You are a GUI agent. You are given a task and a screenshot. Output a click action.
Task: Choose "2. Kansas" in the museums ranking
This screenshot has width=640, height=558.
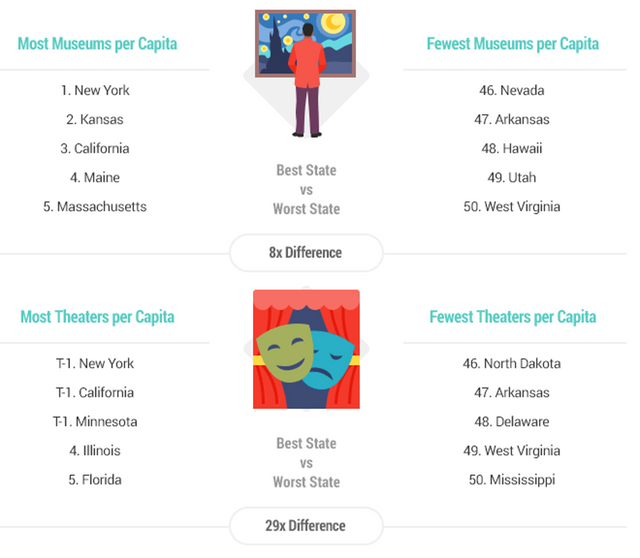click(95, 119)
